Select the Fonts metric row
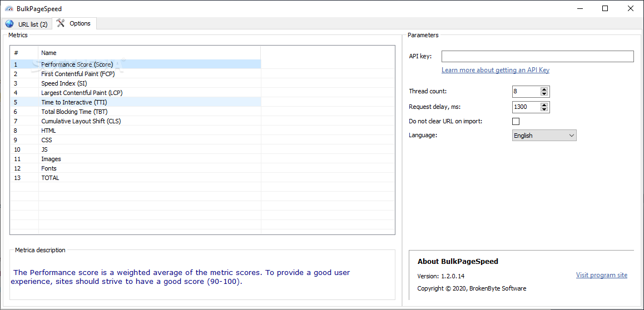 pyautogui.click(x=136, y=168)
